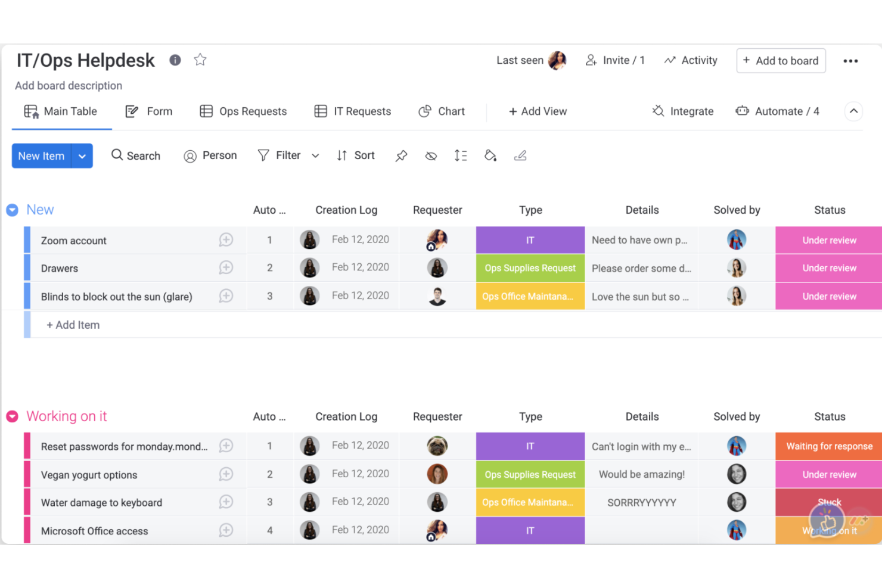
Task: Toggle hidden columns with the crossed-eye icon
Action: coord(431,155)
